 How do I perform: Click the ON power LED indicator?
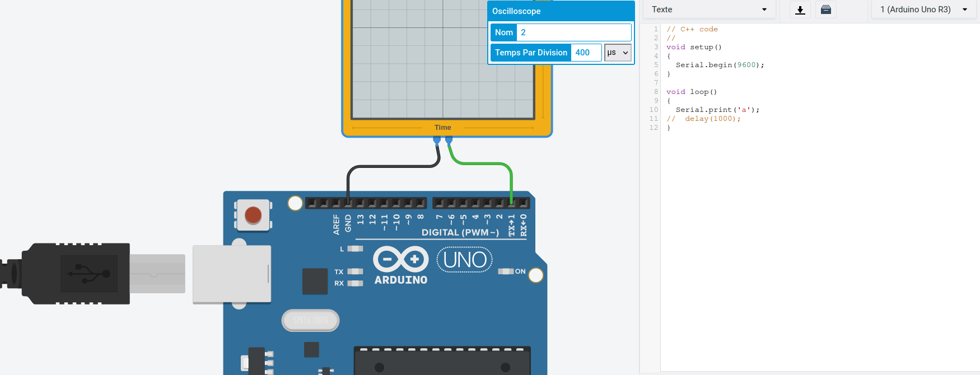point(506,271)
